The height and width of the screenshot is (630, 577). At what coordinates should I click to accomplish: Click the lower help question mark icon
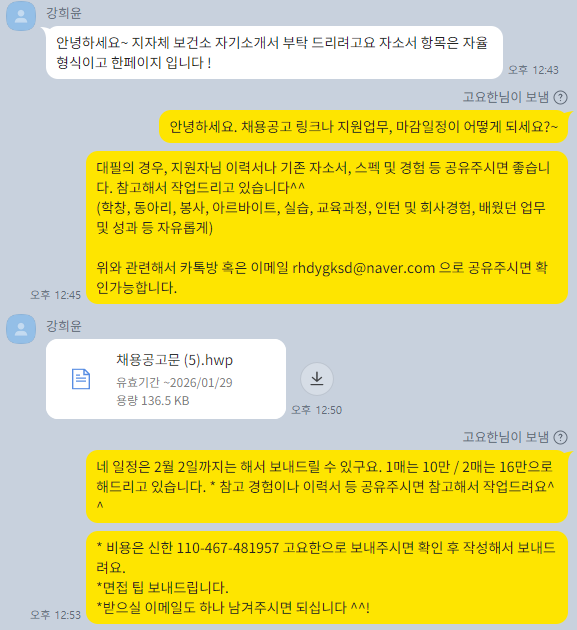point(561,437)
